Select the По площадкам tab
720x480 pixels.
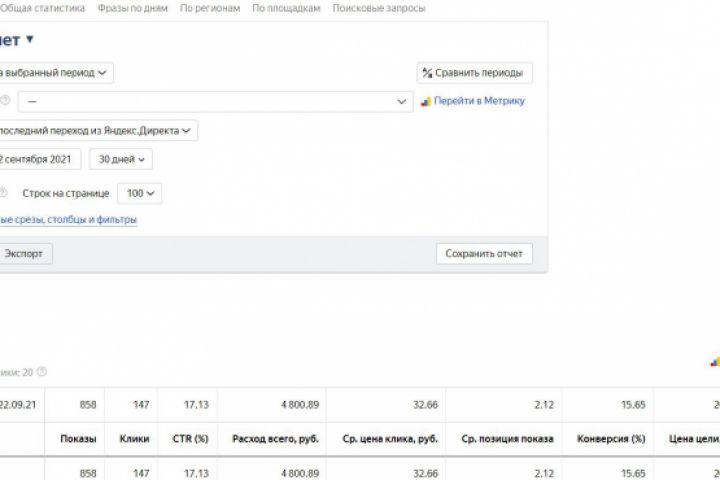point(286,8)
